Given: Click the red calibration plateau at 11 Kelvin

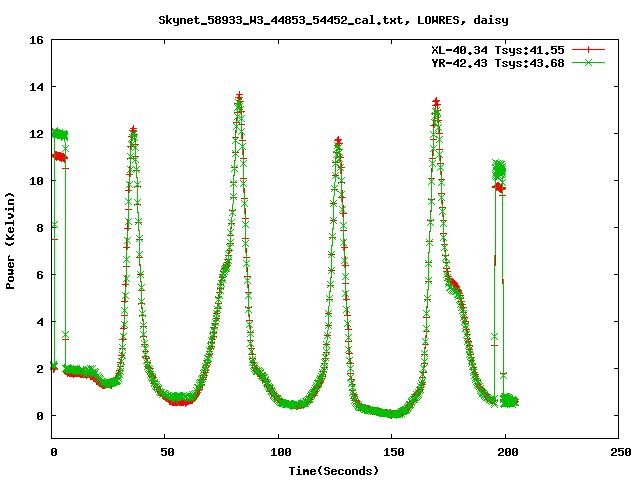Looking at the screenshot, I should point(60,157).
